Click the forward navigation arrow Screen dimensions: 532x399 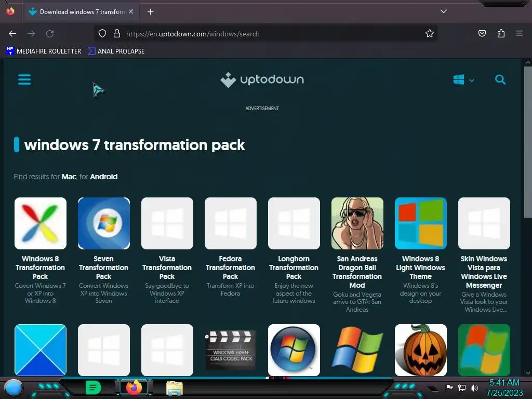tap(31, 34)
